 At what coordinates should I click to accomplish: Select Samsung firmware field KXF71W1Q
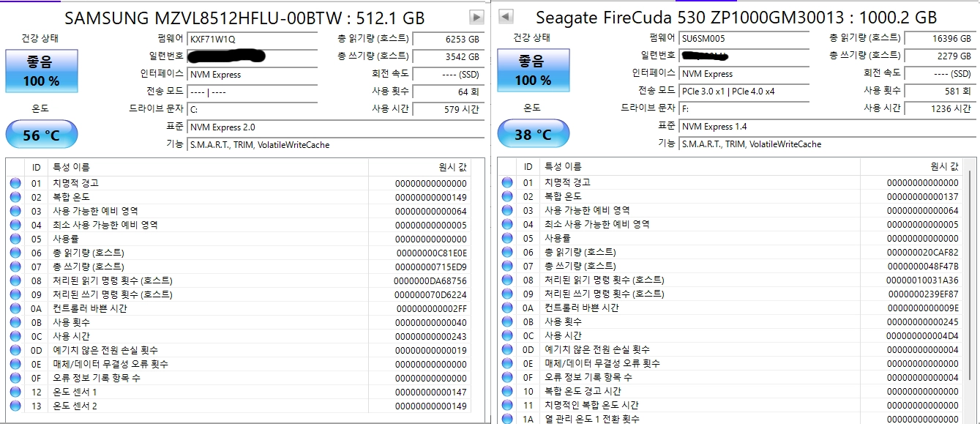point(253,39)
